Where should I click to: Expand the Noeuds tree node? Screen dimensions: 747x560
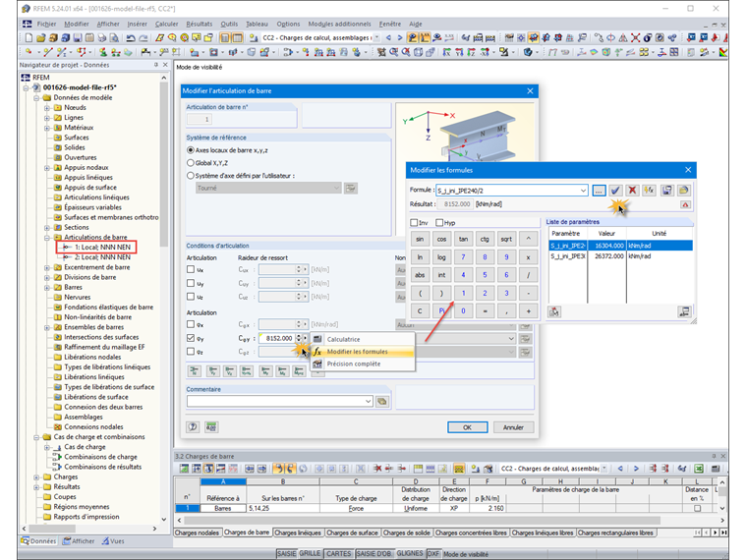point(47,108)
